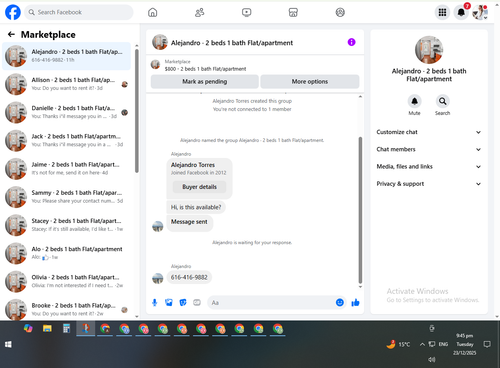This screenshot has height=368, width=500.
Task: Record a voice clip microphone icon
Action: click(155, 303)
